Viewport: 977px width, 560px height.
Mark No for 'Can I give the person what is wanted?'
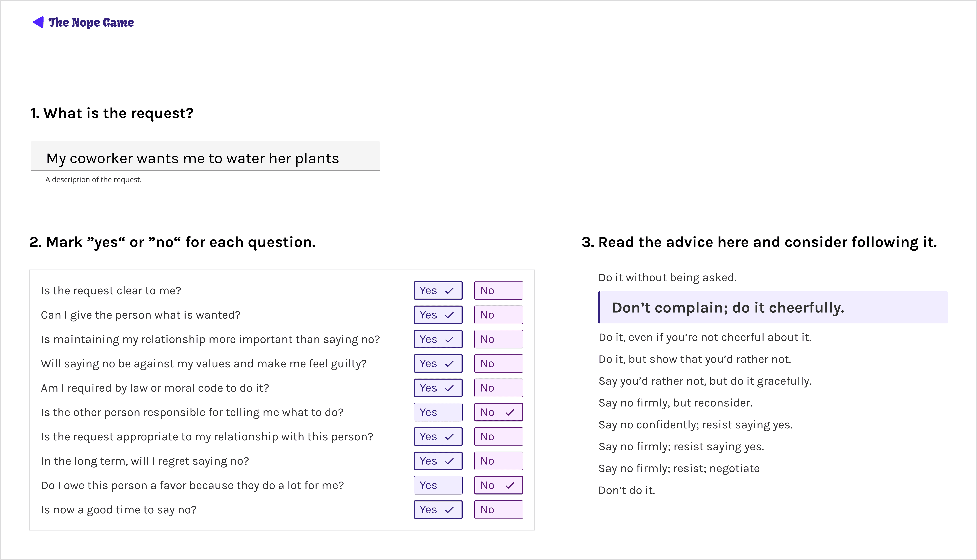(x=499, y=315)
